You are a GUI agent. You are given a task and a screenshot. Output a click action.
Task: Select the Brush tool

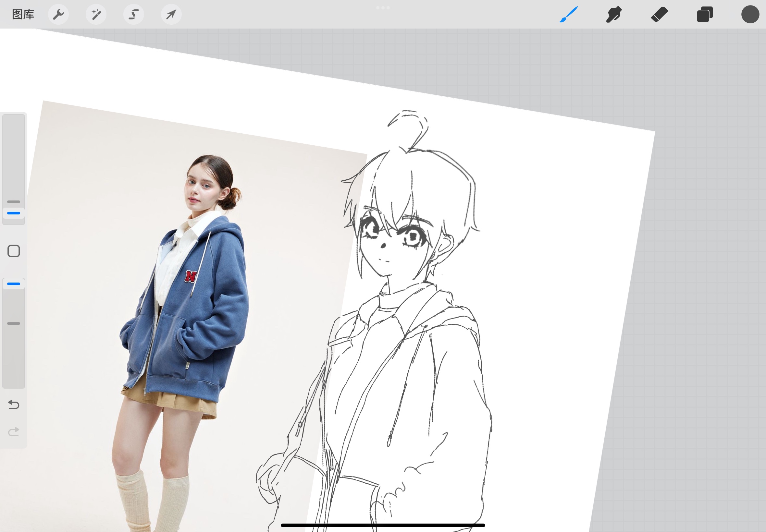point(568,14)
